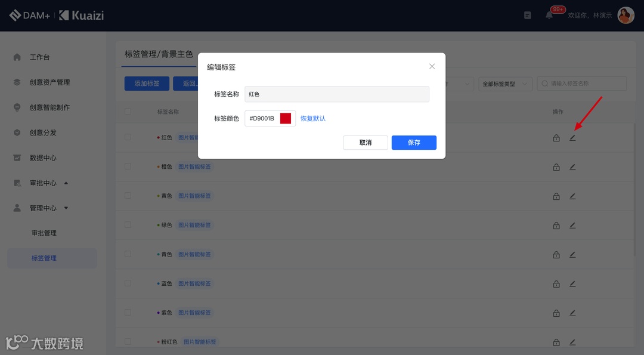The image size is (644, 355).
Task: Open 数据中心 in sidebar
Action: click(43, 158)
